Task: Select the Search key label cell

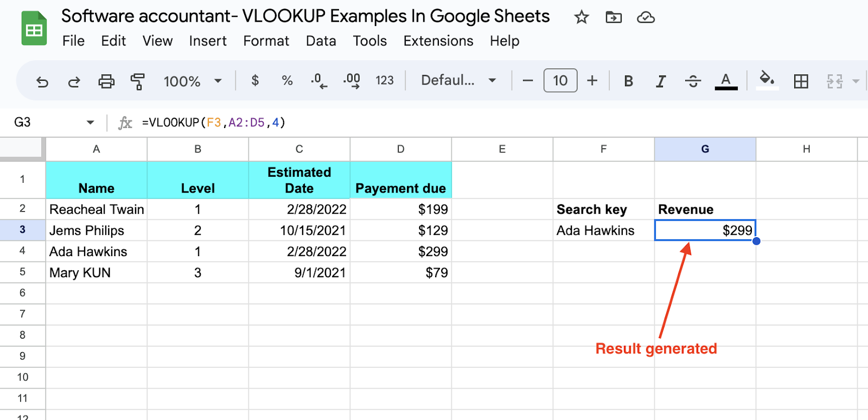Action: coord(603,209)
